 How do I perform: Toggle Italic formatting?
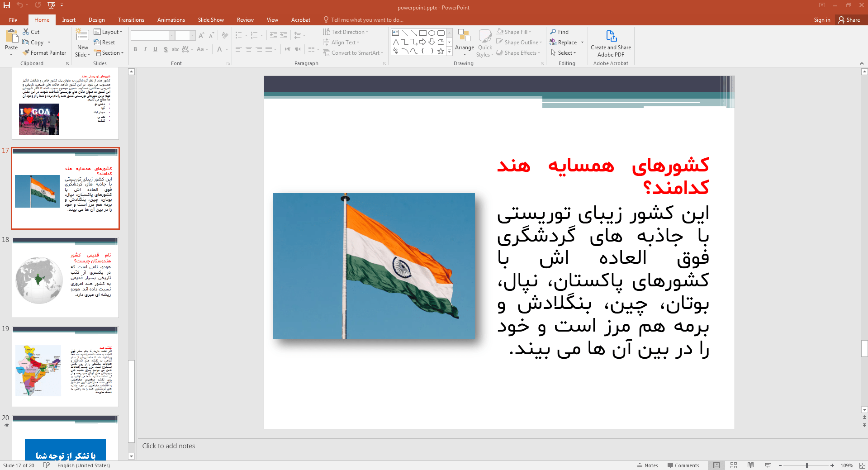145,49
